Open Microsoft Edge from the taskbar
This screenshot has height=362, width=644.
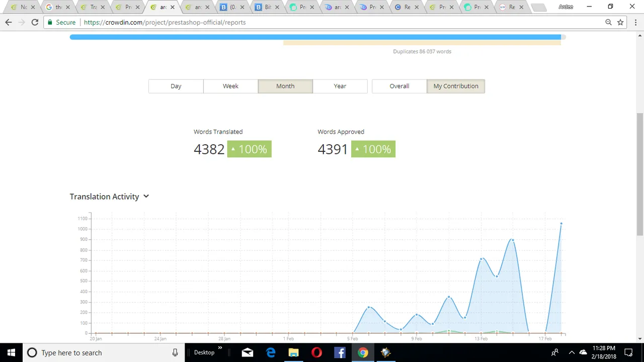(x=271, y=352)
